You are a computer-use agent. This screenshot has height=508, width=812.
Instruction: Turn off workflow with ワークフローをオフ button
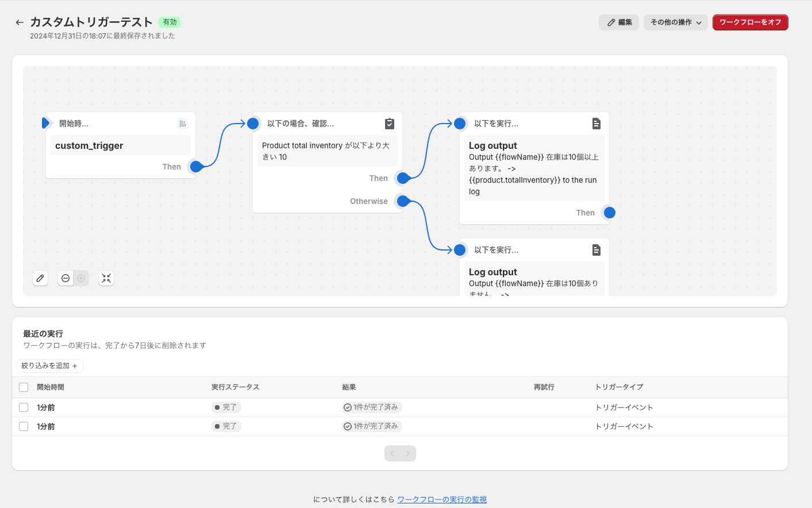click(751, 22)
